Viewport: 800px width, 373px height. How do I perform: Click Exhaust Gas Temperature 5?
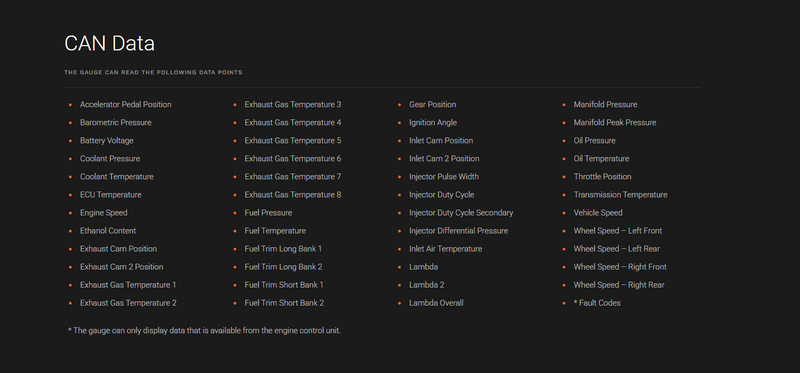click(x=293, y=141)
